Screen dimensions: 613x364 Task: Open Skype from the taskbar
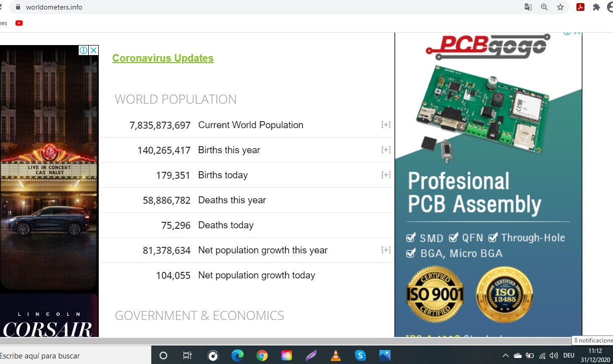[x=360, y=355]
